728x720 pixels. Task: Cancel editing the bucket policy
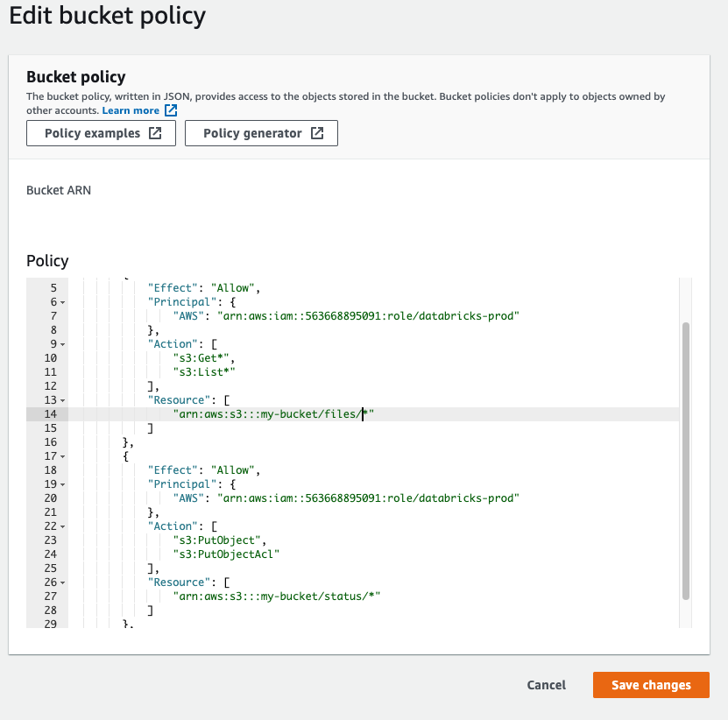[x=546, y=685]
